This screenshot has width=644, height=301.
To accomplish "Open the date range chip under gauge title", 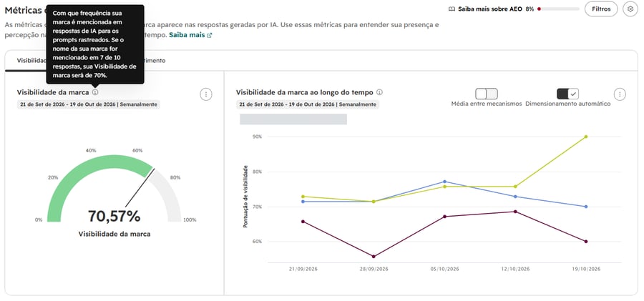I will [x=89, y=104].
